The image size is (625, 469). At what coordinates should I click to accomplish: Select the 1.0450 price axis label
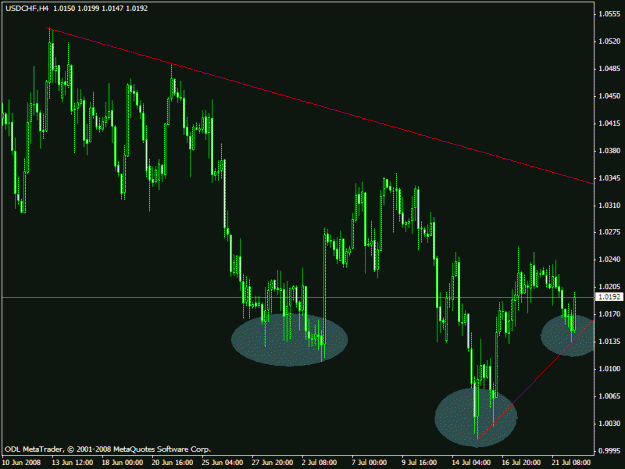pyautogui.click(x=610, y=96)
